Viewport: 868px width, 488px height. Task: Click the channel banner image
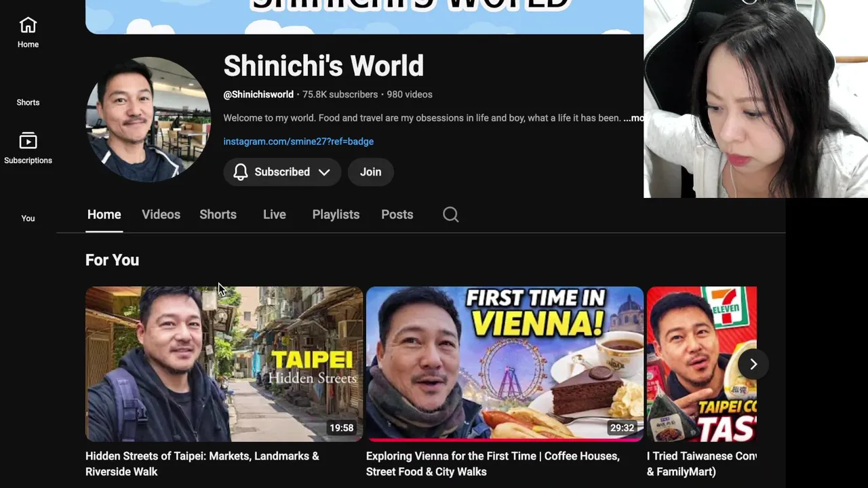[x=364, y=17]
